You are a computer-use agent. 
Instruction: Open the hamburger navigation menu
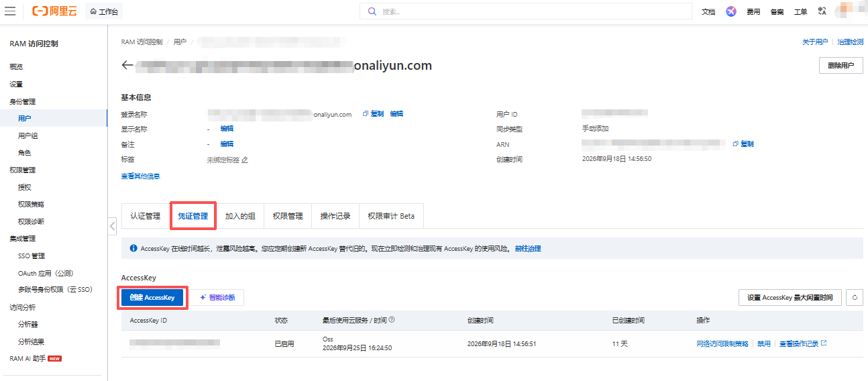[x=10, y=11]
